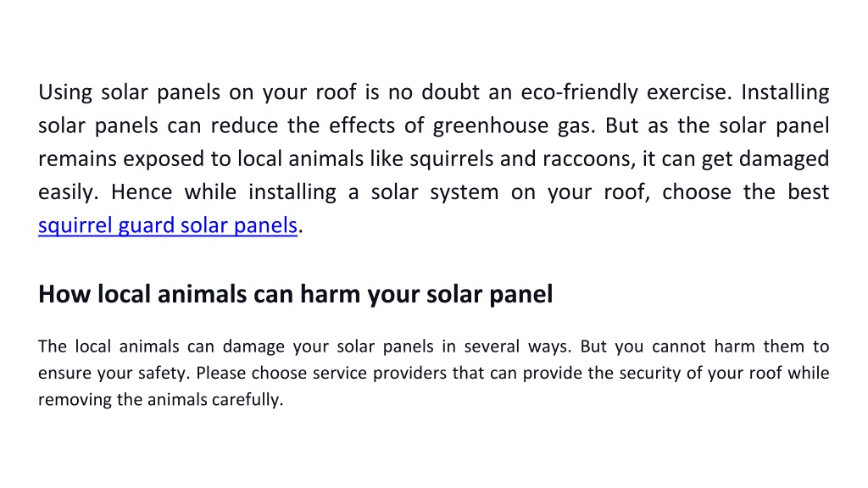
Task: Open the squirrel guard solar panels link
Action: point(168,225)
